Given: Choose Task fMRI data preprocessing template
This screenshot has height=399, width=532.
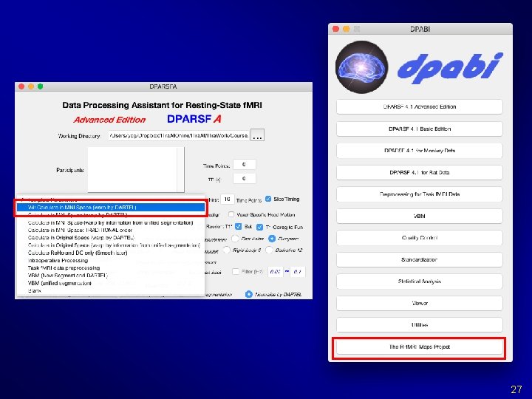Looking at the screenshot, I should [111, 268].
